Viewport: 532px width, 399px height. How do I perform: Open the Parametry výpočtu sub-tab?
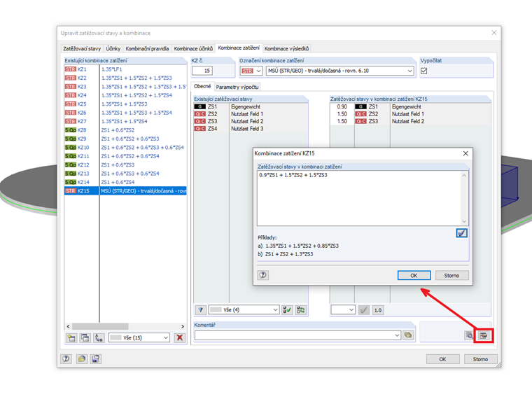pos(237,87)
